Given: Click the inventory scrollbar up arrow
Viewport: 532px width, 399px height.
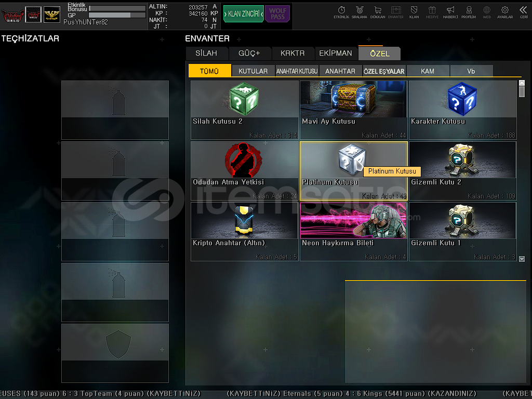Looking at the screenshot, I should [x=522, y=83].
